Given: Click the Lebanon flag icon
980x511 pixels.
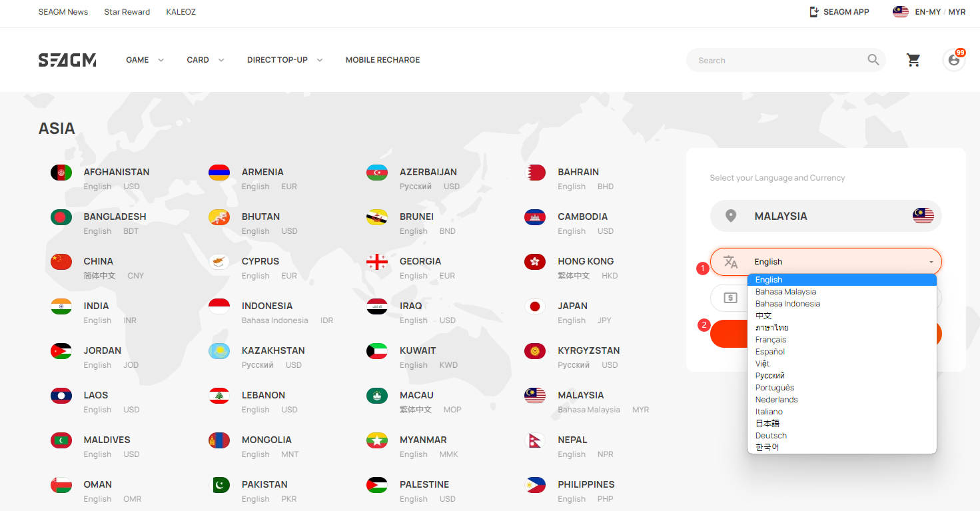Looking at the screenshot, I should [x=219, y=396].
